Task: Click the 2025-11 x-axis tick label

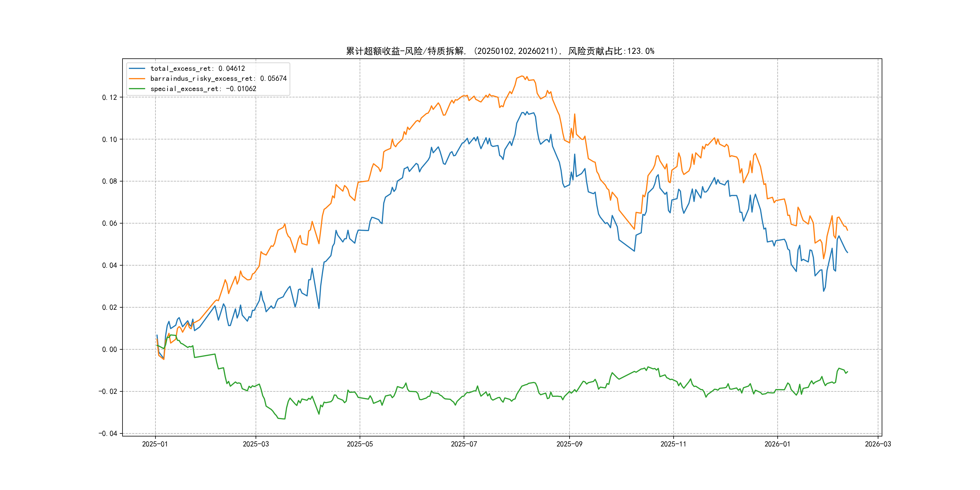Action: pyautogui.click(x=673, y=444)
